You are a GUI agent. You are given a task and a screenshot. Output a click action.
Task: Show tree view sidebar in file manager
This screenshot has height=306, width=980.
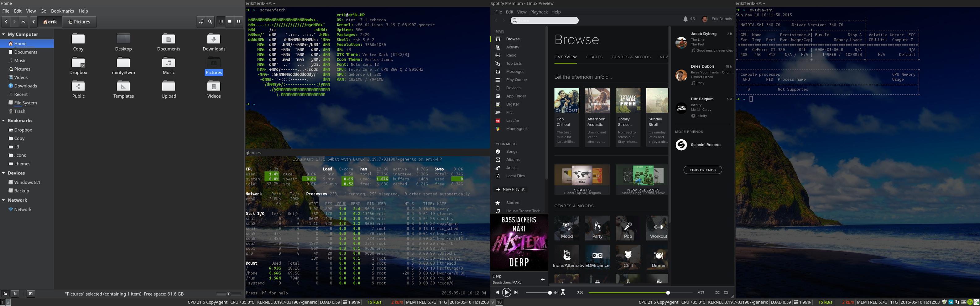pyautogui.click(x=15, y=293)
